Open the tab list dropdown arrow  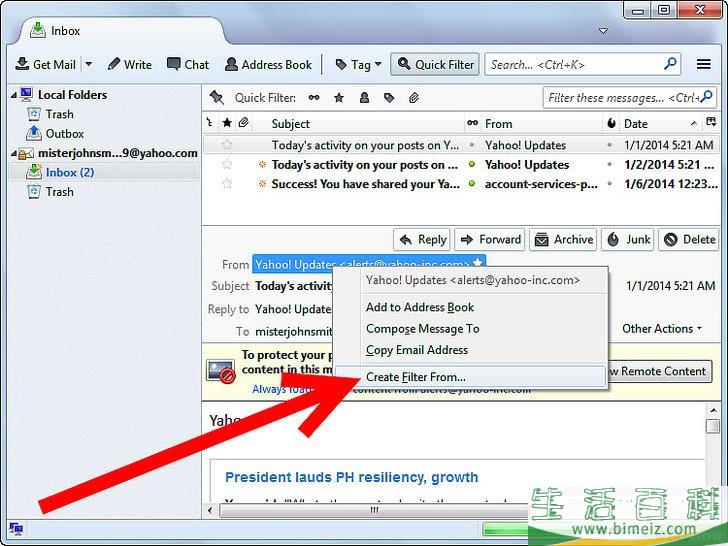tap(603, 31)
